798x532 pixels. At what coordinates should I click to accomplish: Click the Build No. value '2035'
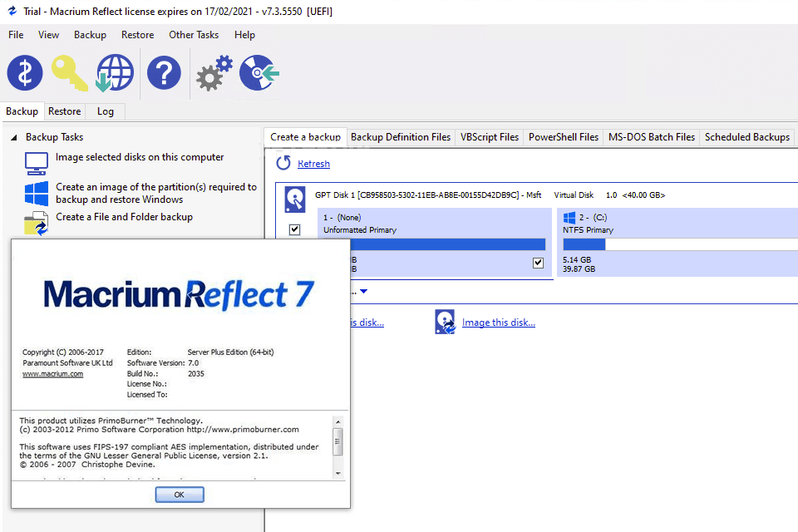coord(196,374)
